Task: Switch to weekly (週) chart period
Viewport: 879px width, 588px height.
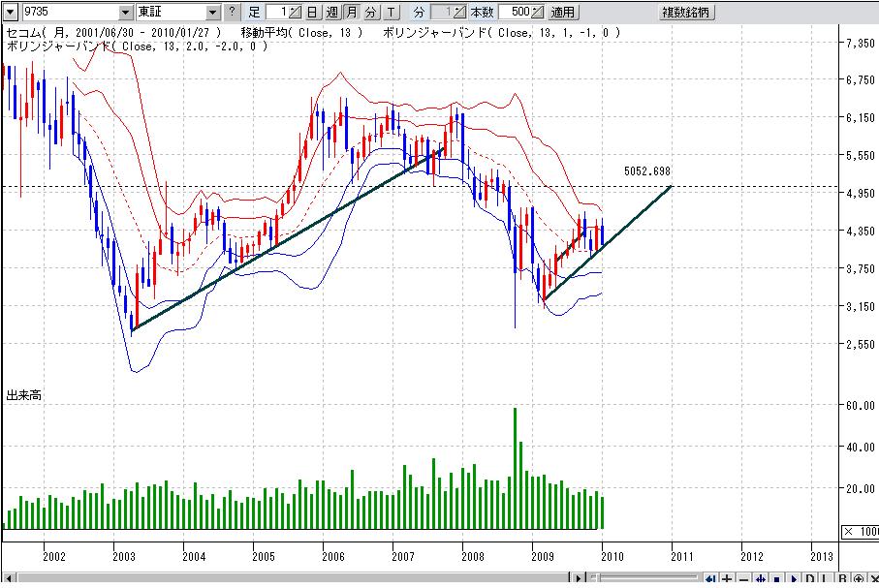Action: pyautogui.click(x=331, y=13)
